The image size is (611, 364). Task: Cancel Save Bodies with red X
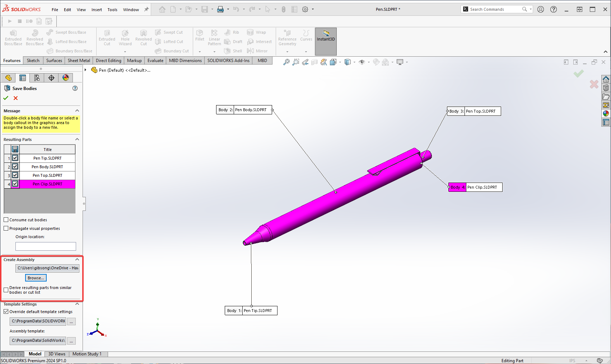coord(15,98)
